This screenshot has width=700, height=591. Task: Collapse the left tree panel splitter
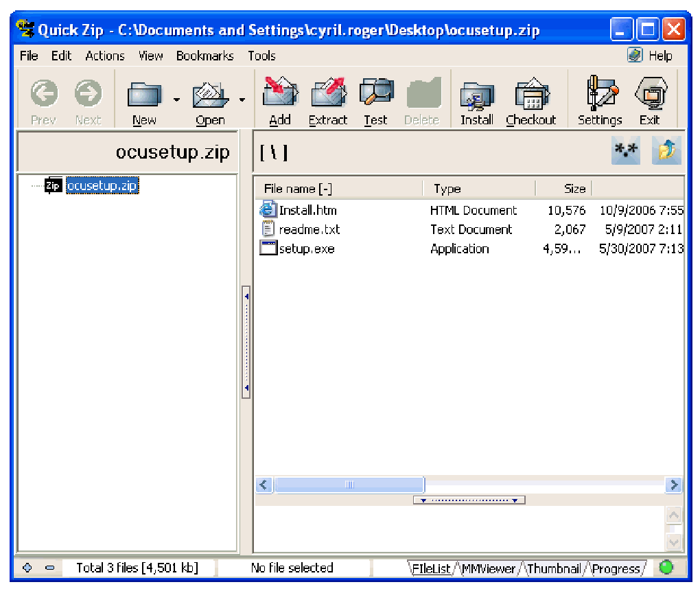246,342
